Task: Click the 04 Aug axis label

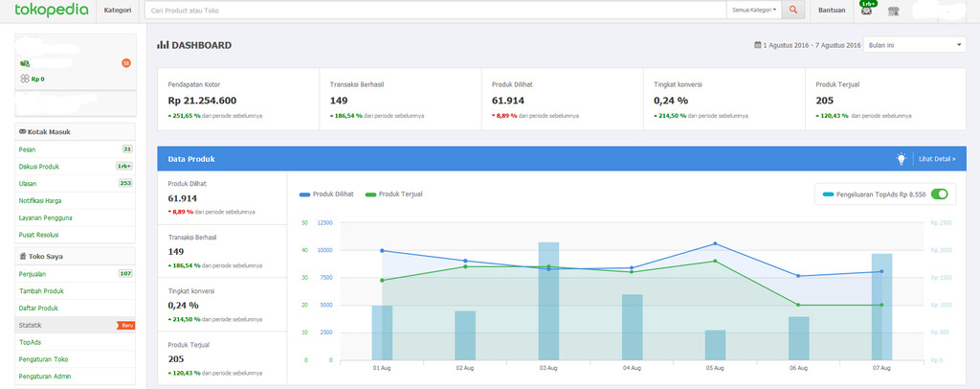Action: click(x=632, y=369)
